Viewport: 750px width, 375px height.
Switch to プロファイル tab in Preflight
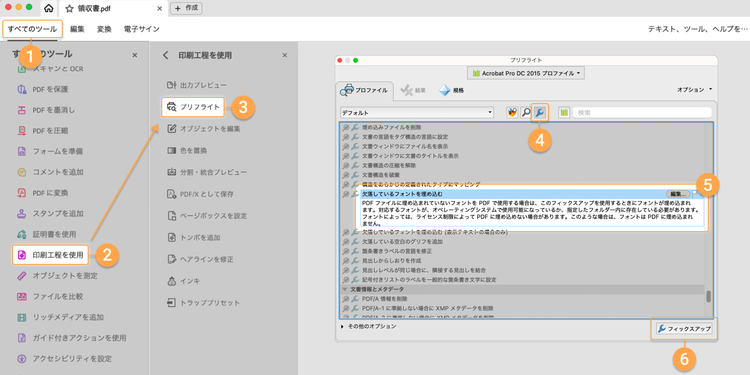point(365,89)
